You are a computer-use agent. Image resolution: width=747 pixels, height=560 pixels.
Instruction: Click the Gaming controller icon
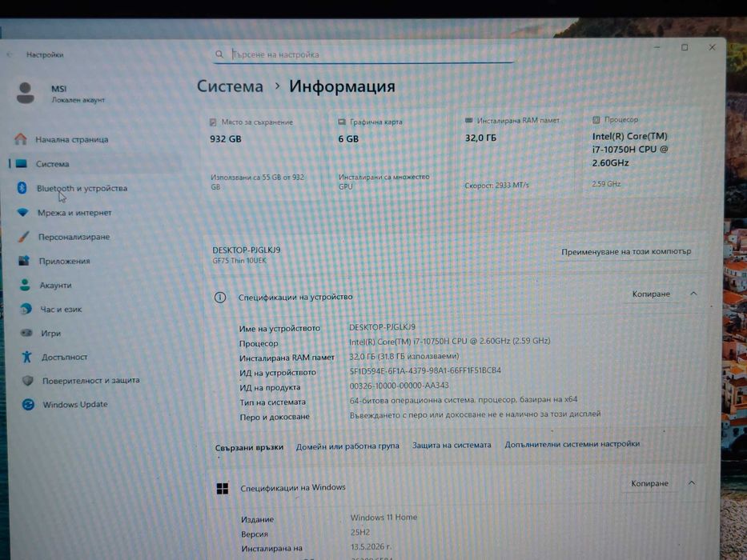pos(26,333)
